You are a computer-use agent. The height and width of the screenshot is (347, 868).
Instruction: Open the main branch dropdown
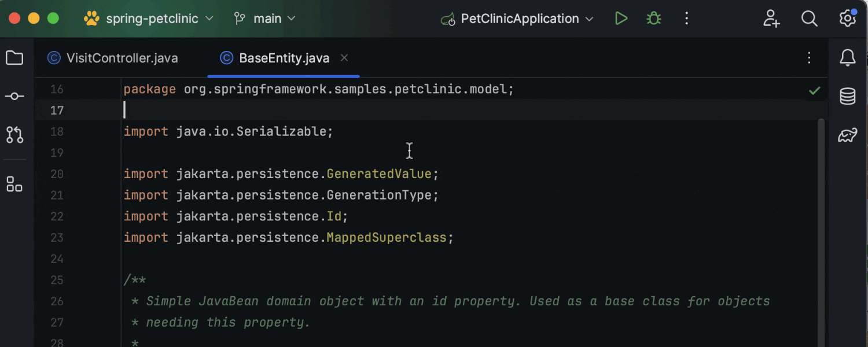pos(264,18)
